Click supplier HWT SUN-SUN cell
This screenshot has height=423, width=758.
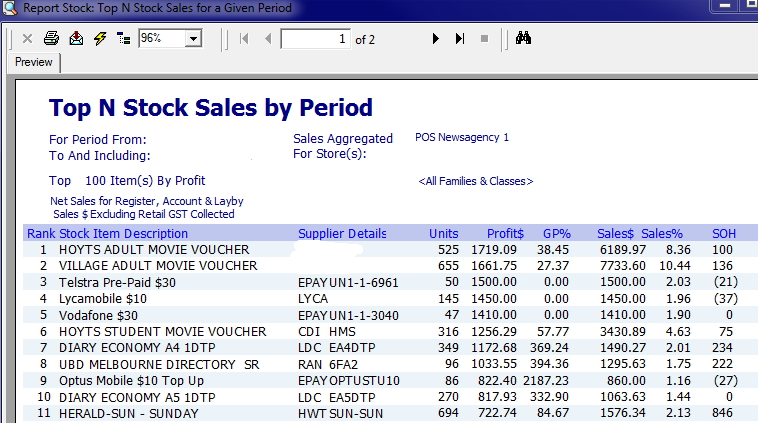340,413
